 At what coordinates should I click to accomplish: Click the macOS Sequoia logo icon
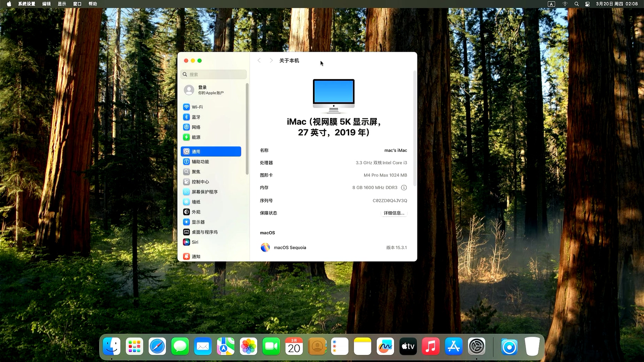(x=265, y=247)
